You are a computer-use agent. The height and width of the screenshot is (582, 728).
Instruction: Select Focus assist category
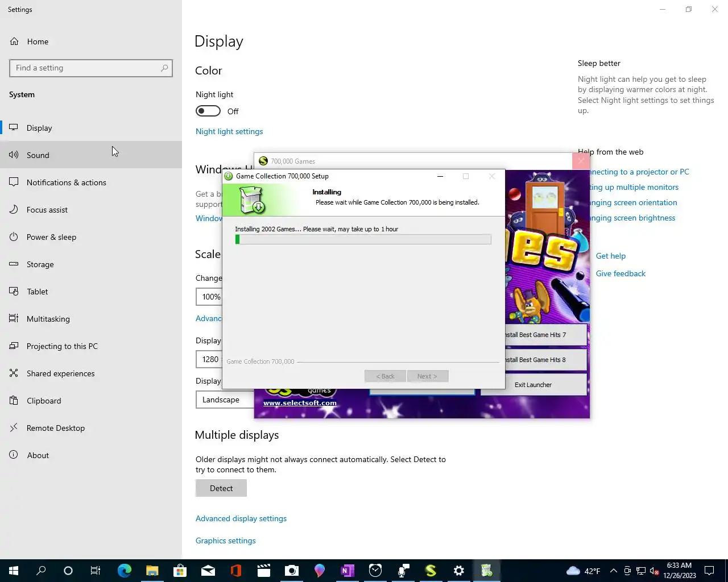click(x=91, y=210)
